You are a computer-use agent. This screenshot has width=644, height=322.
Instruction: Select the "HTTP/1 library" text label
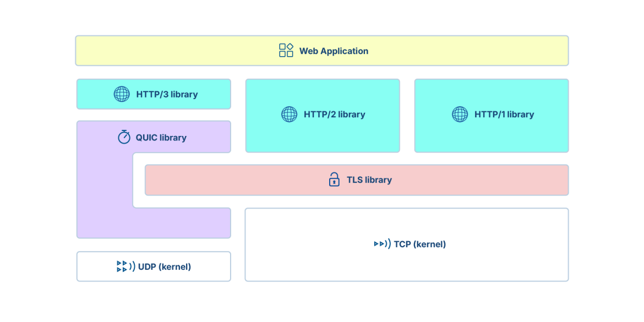tap(504, 114)
